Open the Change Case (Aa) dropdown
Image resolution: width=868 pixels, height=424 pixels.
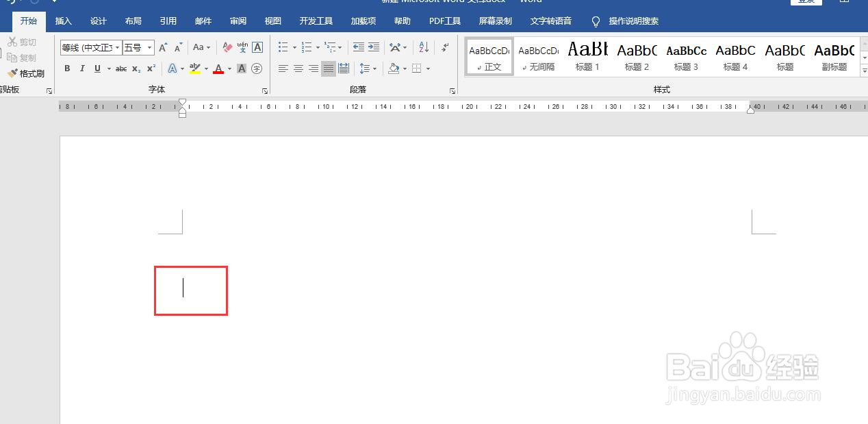click(x=201, y=47)
